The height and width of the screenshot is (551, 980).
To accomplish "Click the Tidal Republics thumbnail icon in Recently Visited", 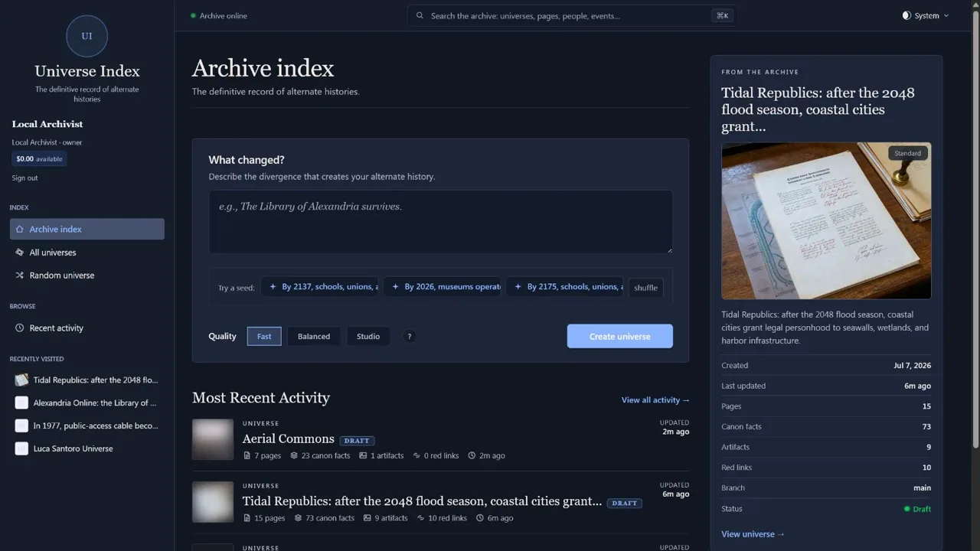I will pyautogui.click(x=21, y=380).
